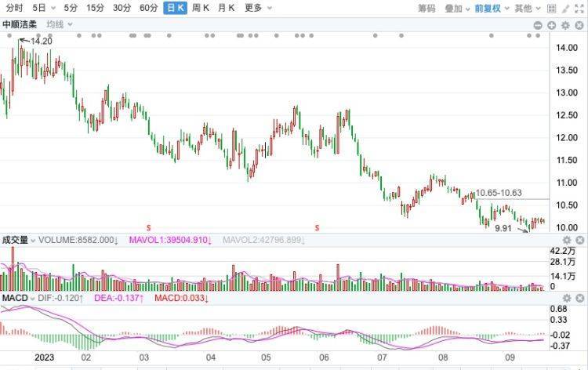
Task: Click the 中顺洁柔 stock name label
Action: coord(20,25)
